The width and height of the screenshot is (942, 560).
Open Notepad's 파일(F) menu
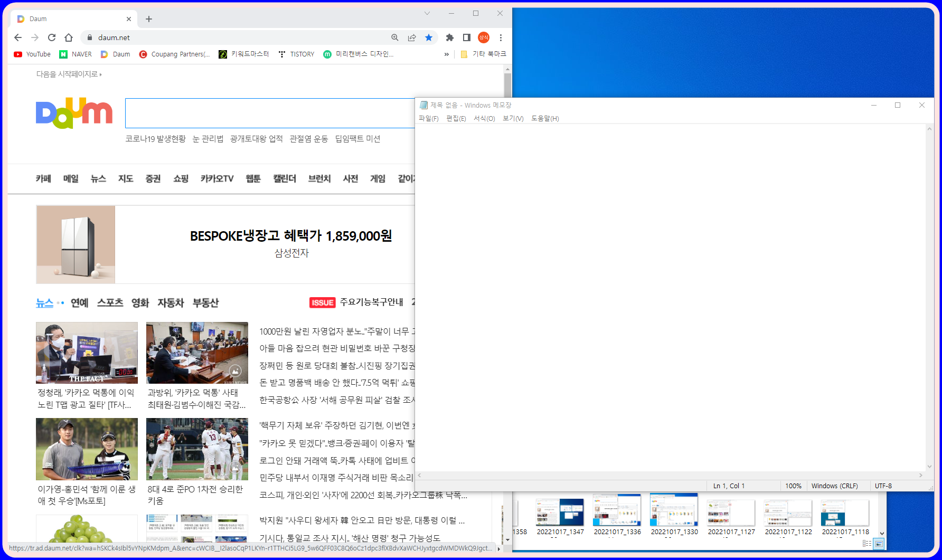coord(429,119)
